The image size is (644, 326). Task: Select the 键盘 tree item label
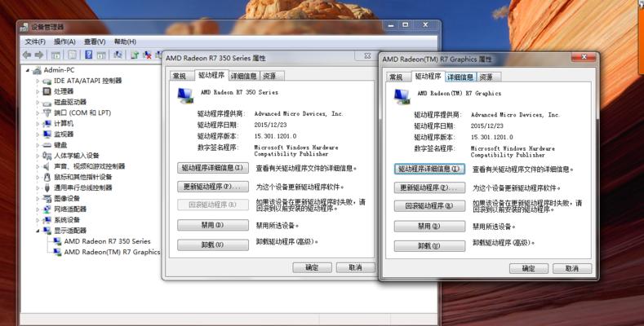click(x=60, y=145)
